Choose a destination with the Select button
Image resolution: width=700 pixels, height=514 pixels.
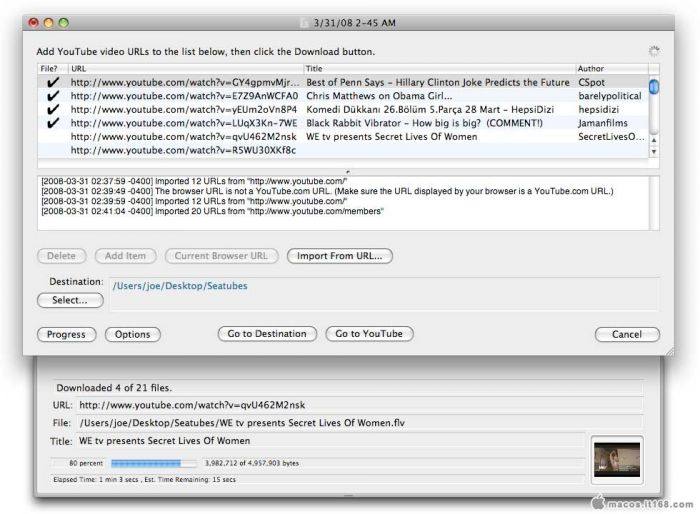pyautogui.click(x=70, y=300)
